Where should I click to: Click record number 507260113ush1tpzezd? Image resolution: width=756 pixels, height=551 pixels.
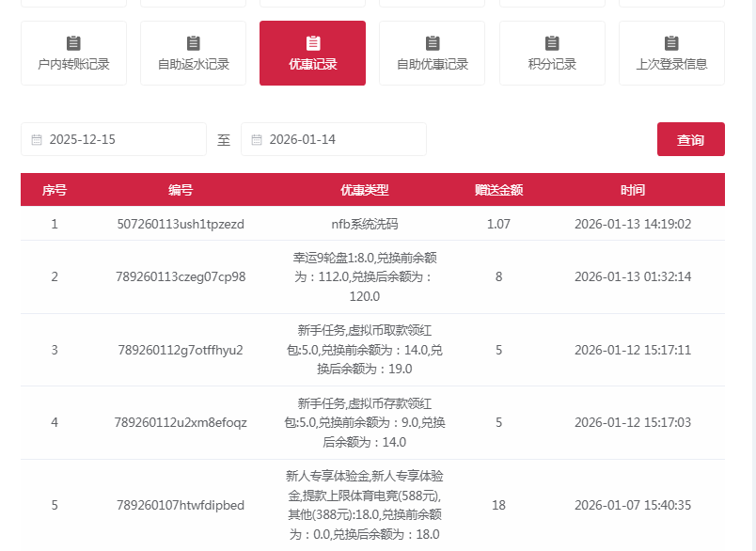180,224
